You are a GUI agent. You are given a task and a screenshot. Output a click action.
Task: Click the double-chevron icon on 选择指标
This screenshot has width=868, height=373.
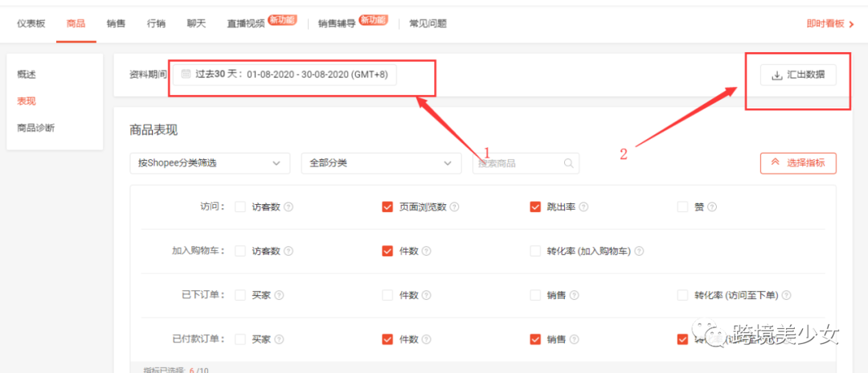[x=775, y=162]
